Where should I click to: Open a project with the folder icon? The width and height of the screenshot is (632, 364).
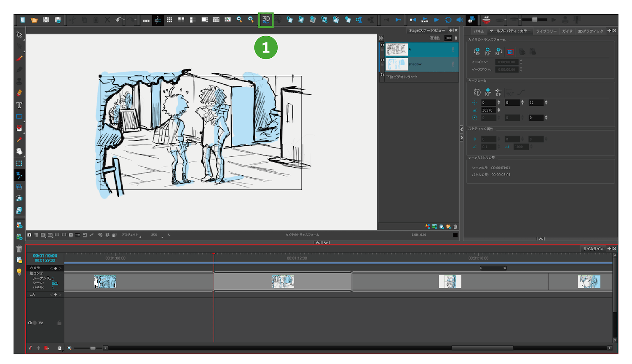coord(34,19)
